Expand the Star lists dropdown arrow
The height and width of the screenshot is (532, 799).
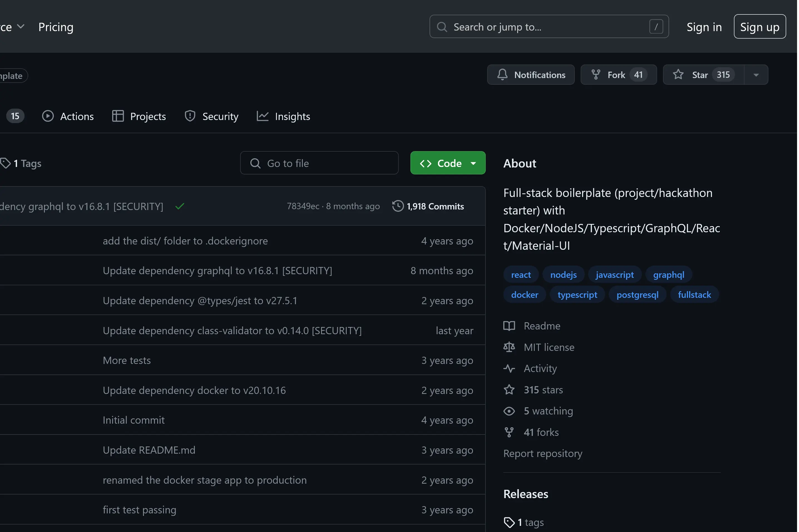(x=756, y=75)
